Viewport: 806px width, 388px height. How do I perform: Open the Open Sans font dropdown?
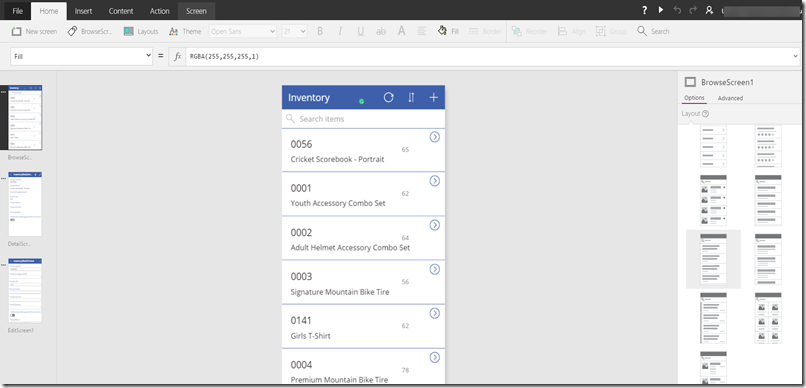(243, 31)
